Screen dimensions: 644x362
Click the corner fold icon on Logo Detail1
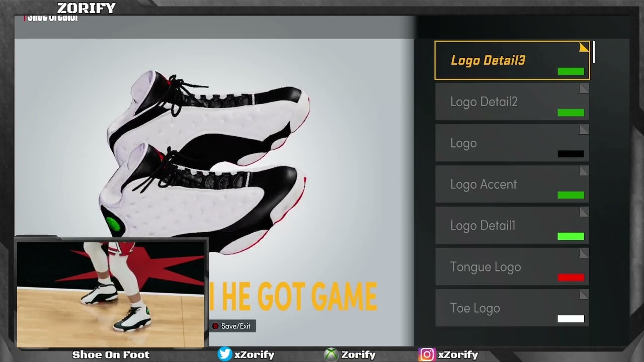[x=584, y=212]
